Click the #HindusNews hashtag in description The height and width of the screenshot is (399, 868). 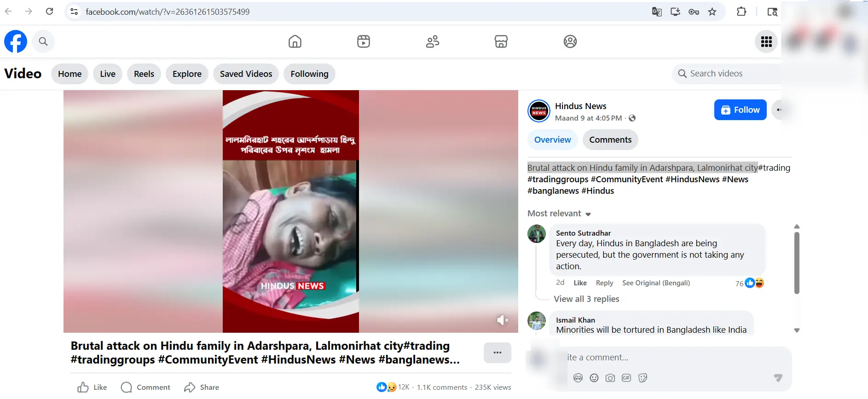(x=693, y=179)
